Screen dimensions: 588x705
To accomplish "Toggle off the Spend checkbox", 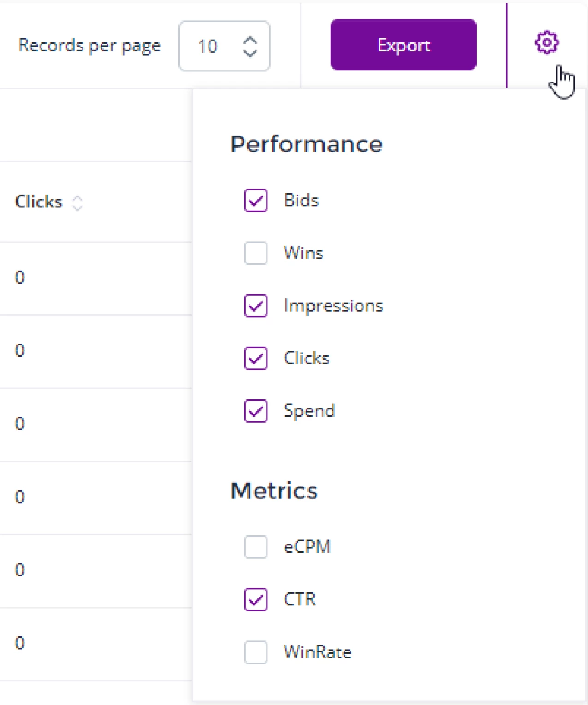I will pyautogui.click(x=255, y=411).
